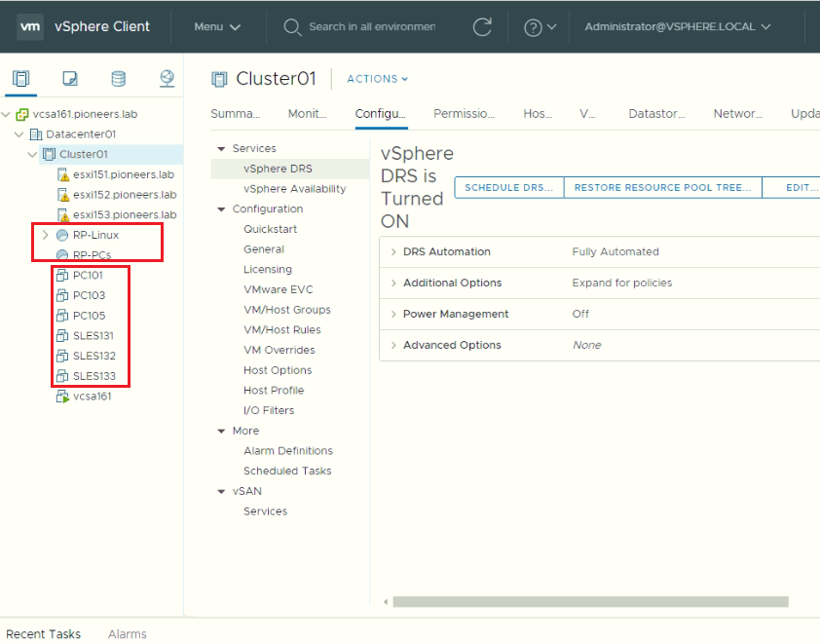
Task: Open VMware EVC settings
Action: tap(279, 289)
